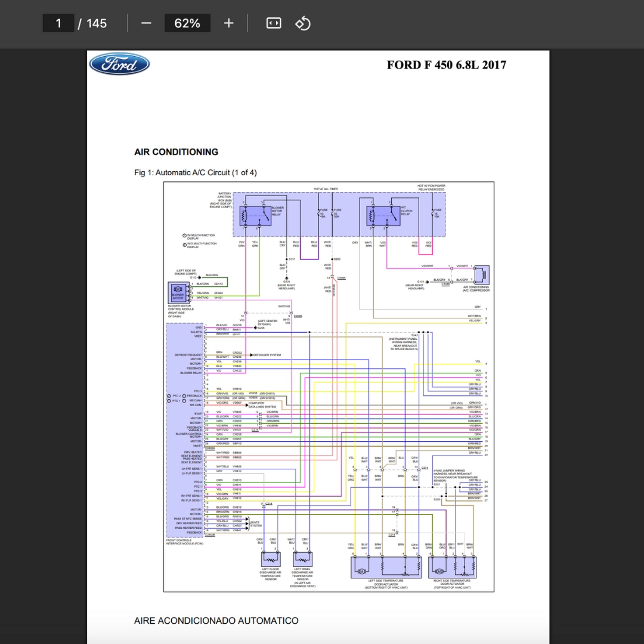Zoom in with the plus button
Viewport: 644px width, 644px height.
click(229, 23)
